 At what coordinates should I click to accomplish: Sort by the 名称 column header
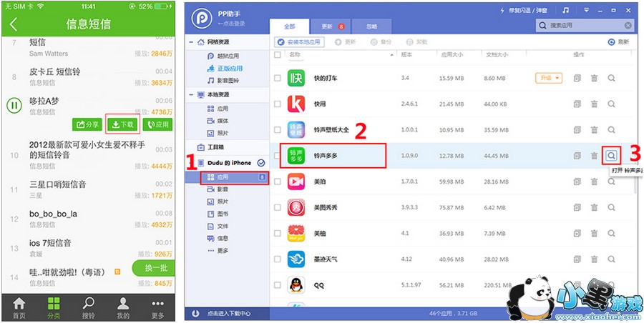[295, 54]
